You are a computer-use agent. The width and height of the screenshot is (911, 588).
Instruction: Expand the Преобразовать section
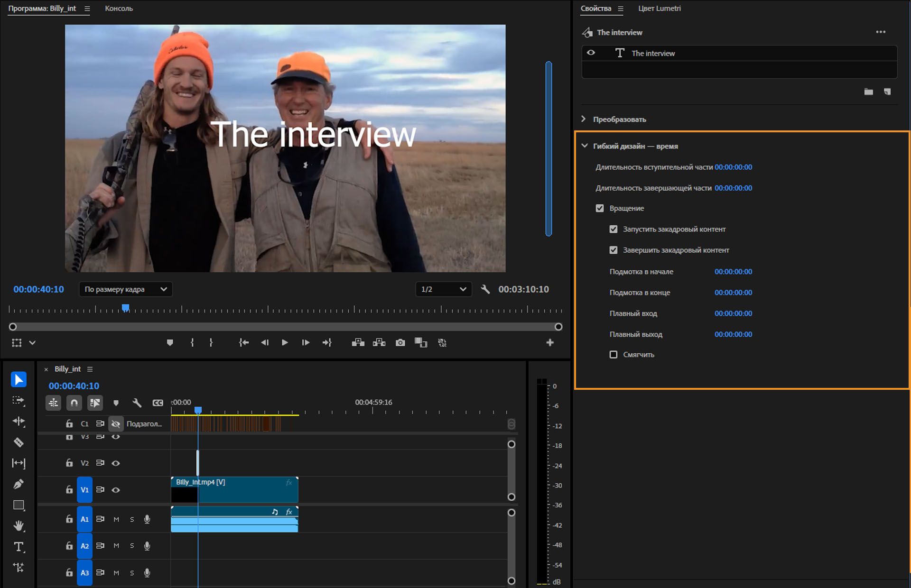[x=584, y=119]
